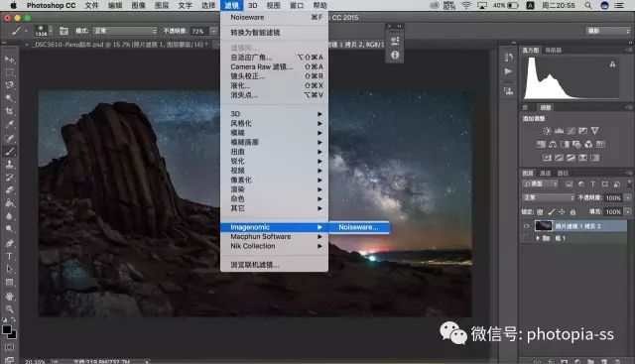Toggle lock image pixels brush icon
Screen dimensions: 635x364
[551, 212]
